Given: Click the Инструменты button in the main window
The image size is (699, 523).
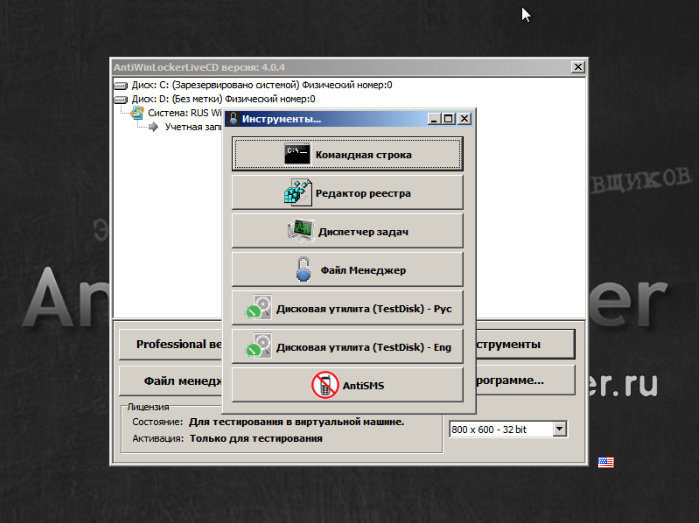Looking at the screenshot, I should click(x=525, y=344).
